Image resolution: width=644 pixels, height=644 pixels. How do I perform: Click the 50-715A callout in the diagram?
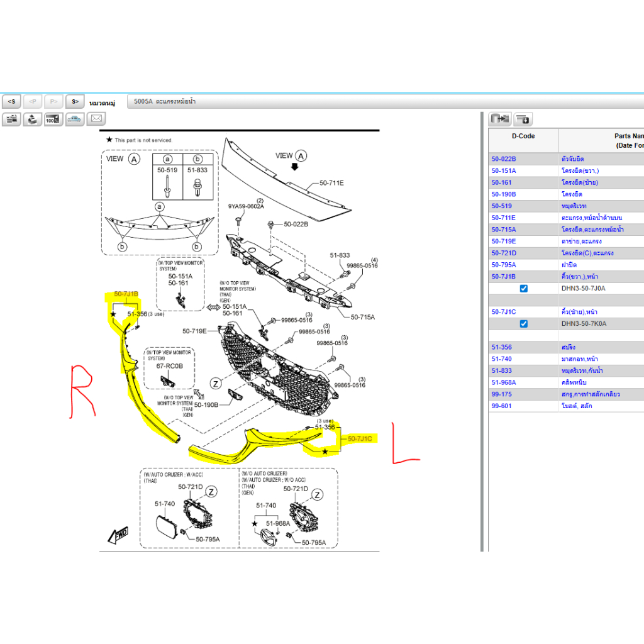click(362, 317)
